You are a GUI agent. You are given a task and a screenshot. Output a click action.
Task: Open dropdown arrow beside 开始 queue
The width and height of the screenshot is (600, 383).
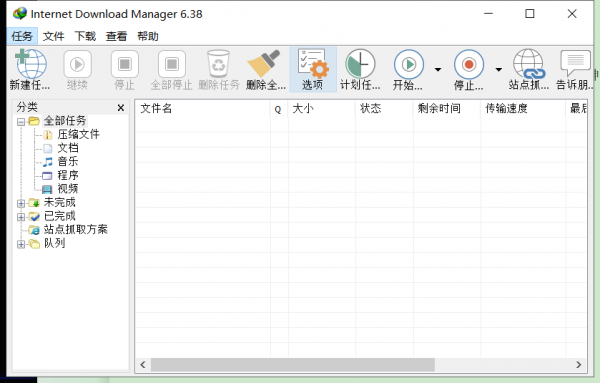tap(438, 69)
